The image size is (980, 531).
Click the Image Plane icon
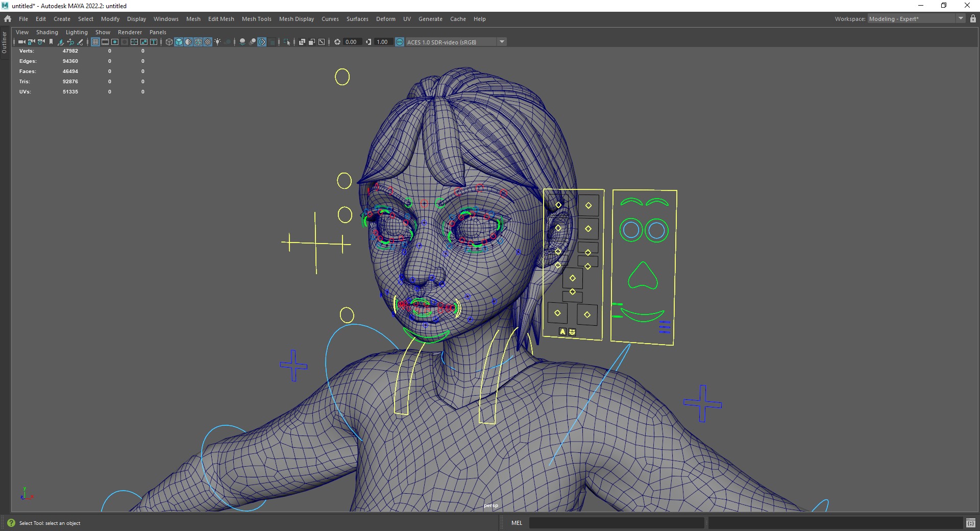coord(61,42)
